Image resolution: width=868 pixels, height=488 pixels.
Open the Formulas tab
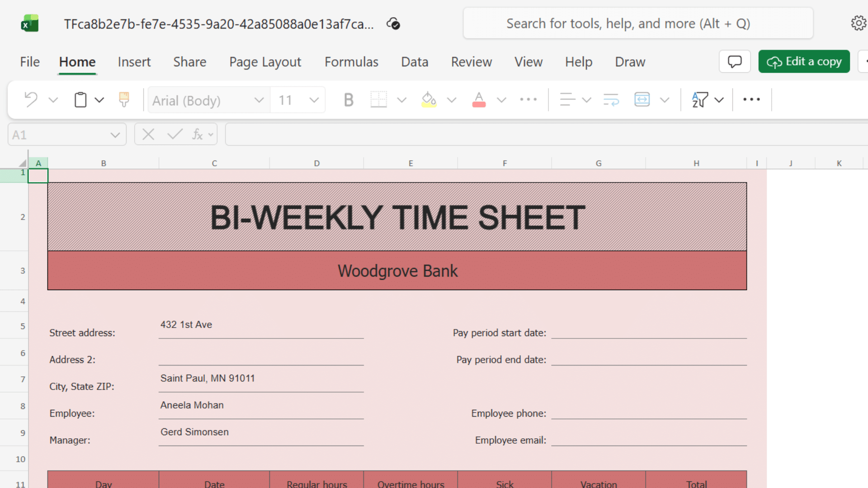[x=352, y=62]
